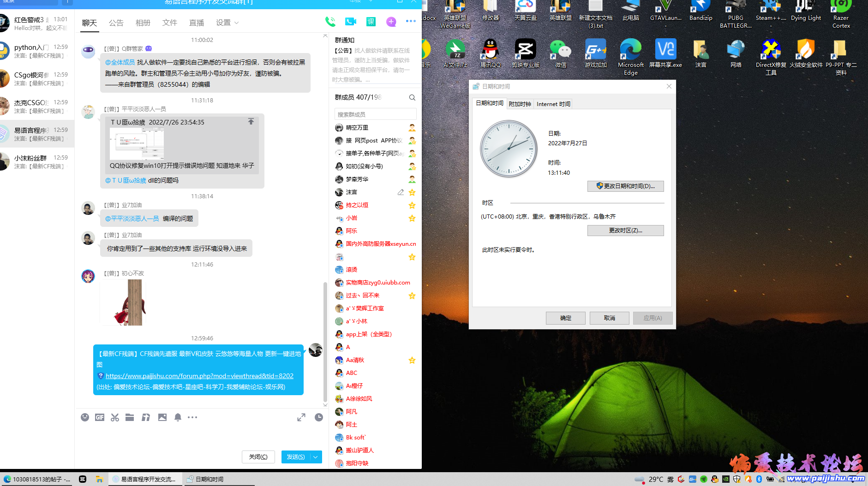Open the dropdown arrow beside 发送 button
The height and width of the screenshot is (486, 868).
[x=316, y=457]
